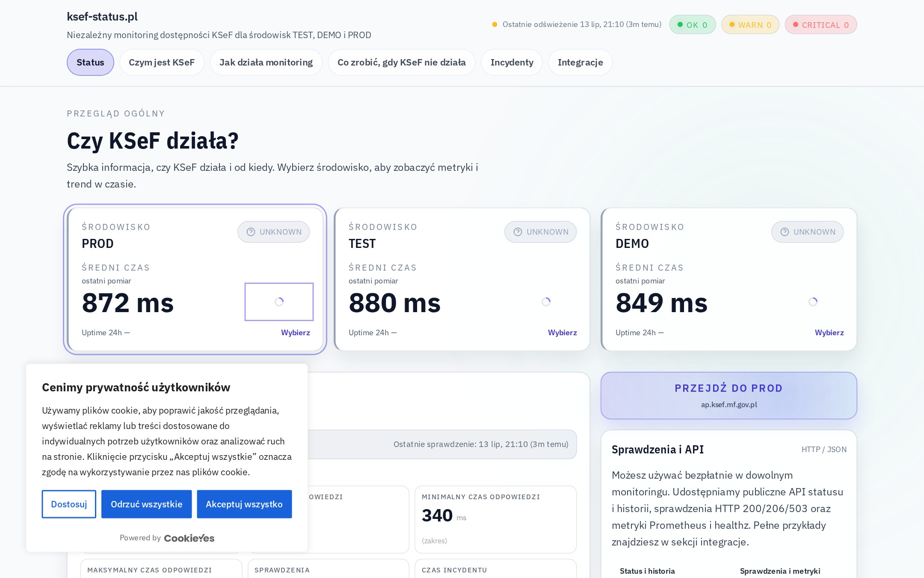Click question mark icon in DEMO UNKNOWN badge
This screenshot has height=578, width=924.
[785, 232]
